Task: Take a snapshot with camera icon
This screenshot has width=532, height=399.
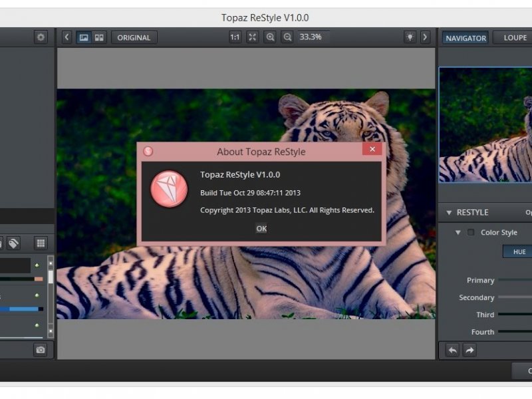Action: click(41, 350)
